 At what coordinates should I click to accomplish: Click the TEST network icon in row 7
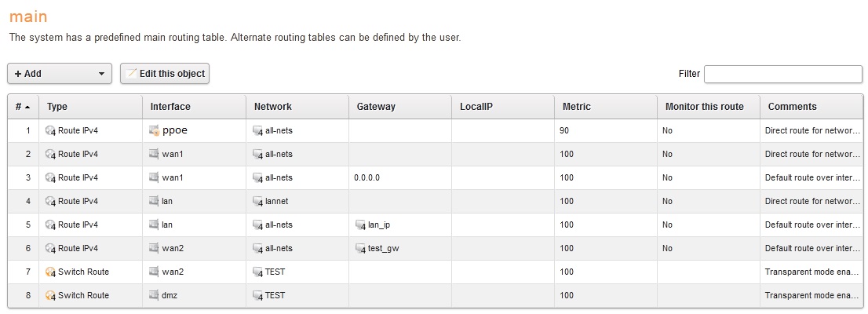click(258, 272)
